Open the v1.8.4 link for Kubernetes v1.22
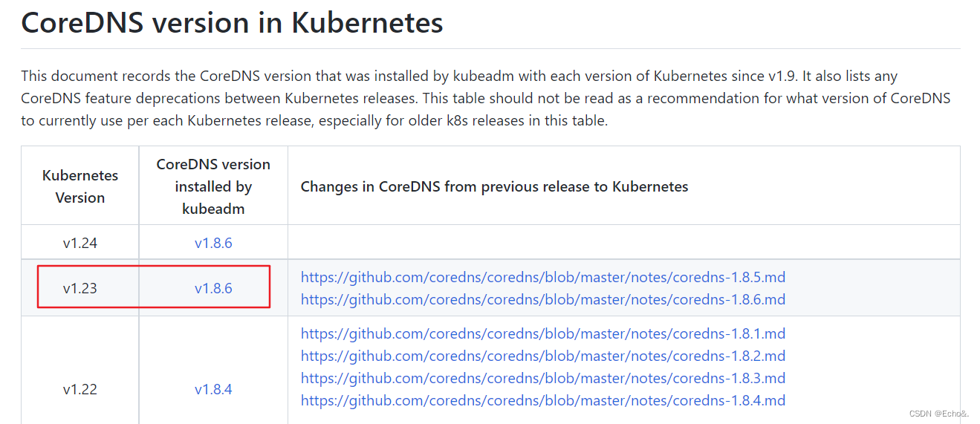Viewport: 980px width, 424px height. 213,389
